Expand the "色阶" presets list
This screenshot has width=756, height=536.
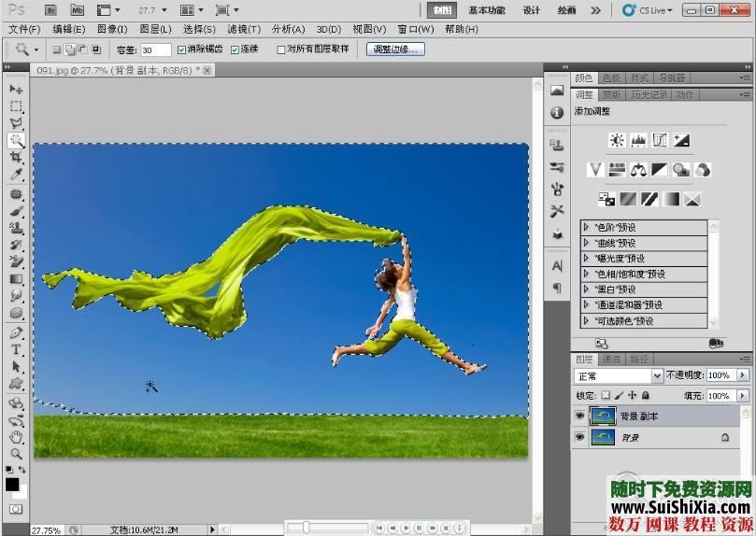[586, 227]
